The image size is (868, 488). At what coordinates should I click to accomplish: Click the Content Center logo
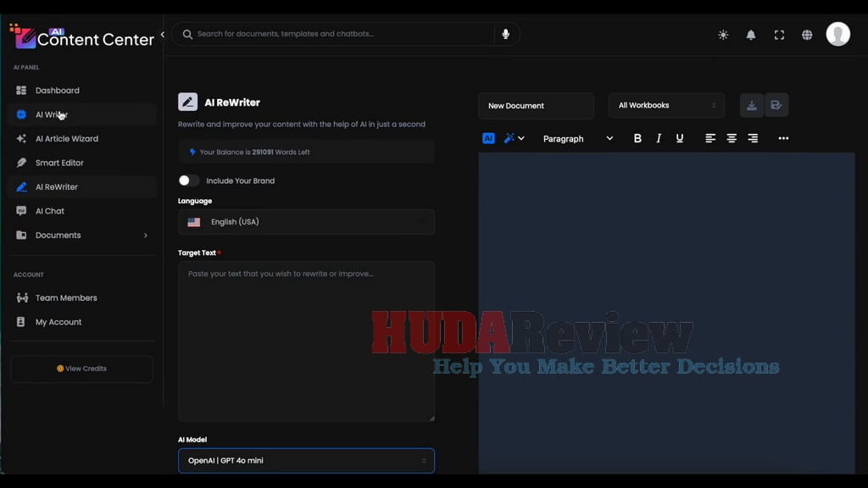(82, 36)
